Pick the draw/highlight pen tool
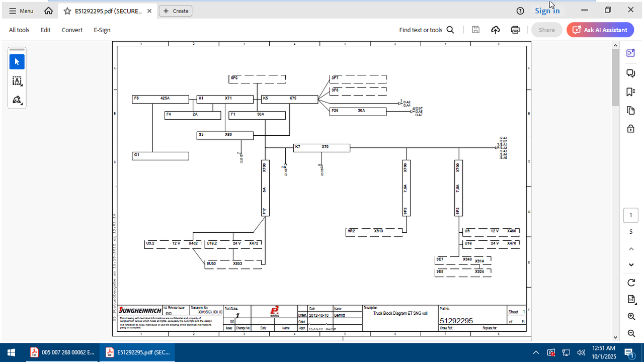644x362 pixels. pyautogui.click(x=17, y=100)
